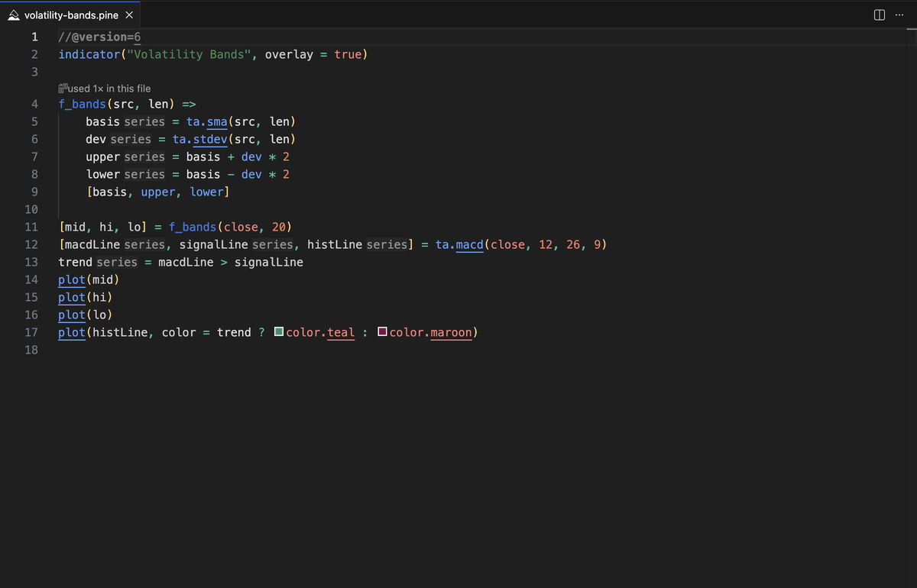
Task: Open the editor More Actions menu
Action: point(899,15)
